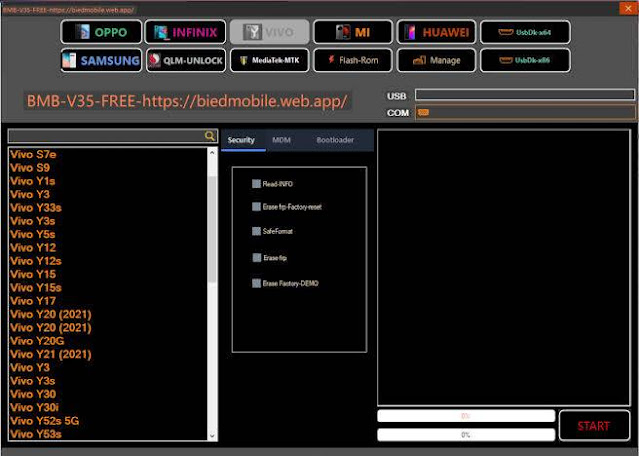Click the START button
The height and width of the screenshot is (456, 639).
tap(594, 426)
